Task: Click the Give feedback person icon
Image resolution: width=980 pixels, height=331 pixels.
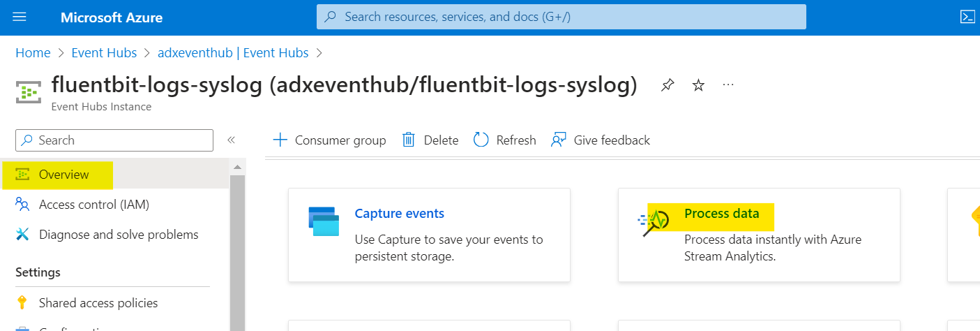Action: pyautogui.click(x=558, y=140)
